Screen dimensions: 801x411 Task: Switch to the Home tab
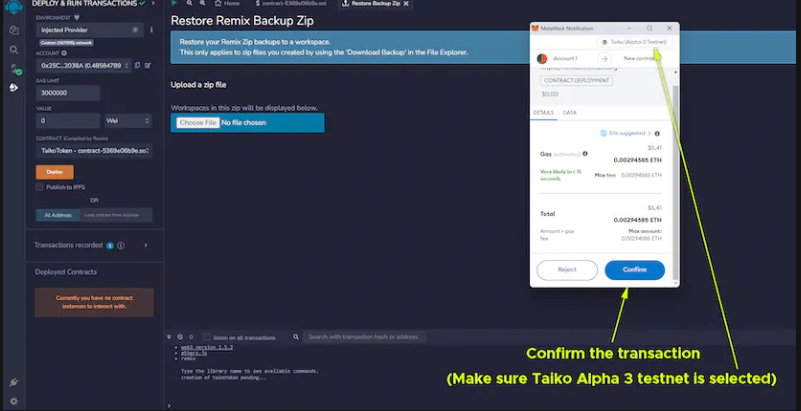pyautogui.click(x=227, y=4)
